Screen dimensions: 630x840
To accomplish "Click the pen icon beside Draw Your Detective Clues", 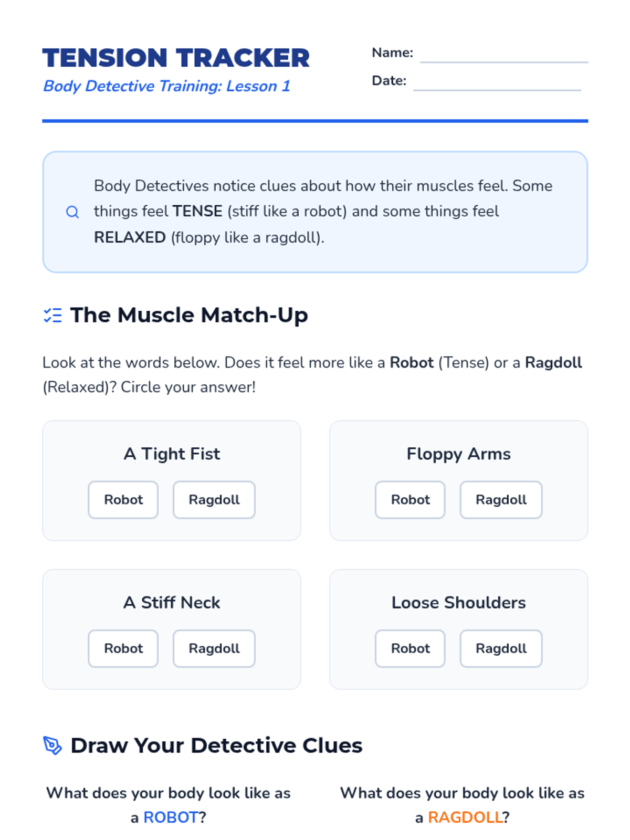I will (52, 745).
